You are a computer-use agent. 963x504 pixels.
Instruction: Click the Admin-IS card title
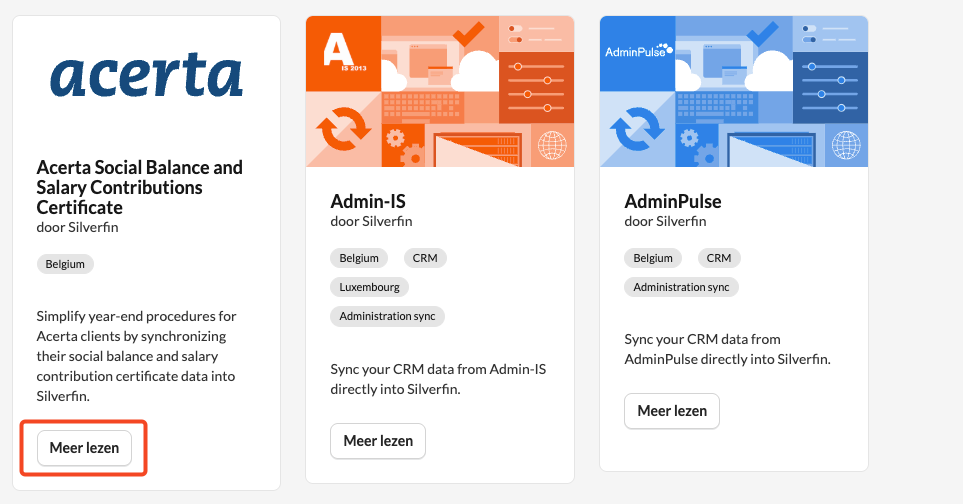(x=368, y=201)
